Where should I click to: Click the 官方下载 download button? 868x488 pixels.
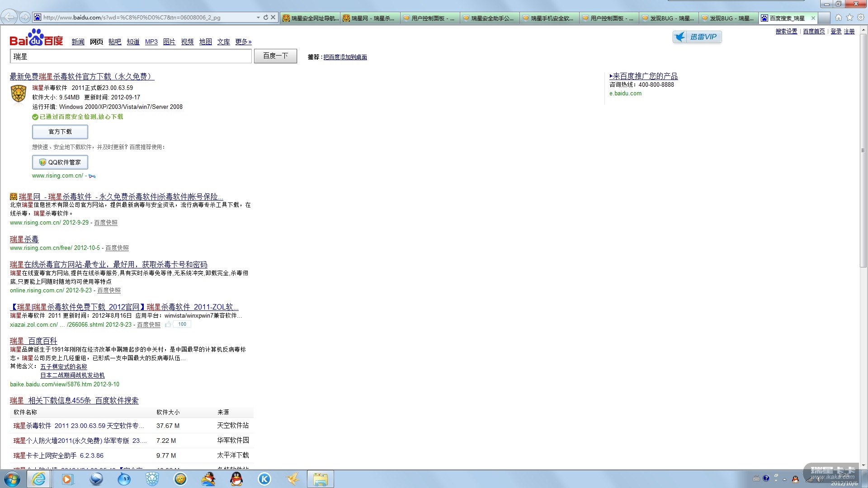click(60, 132)
